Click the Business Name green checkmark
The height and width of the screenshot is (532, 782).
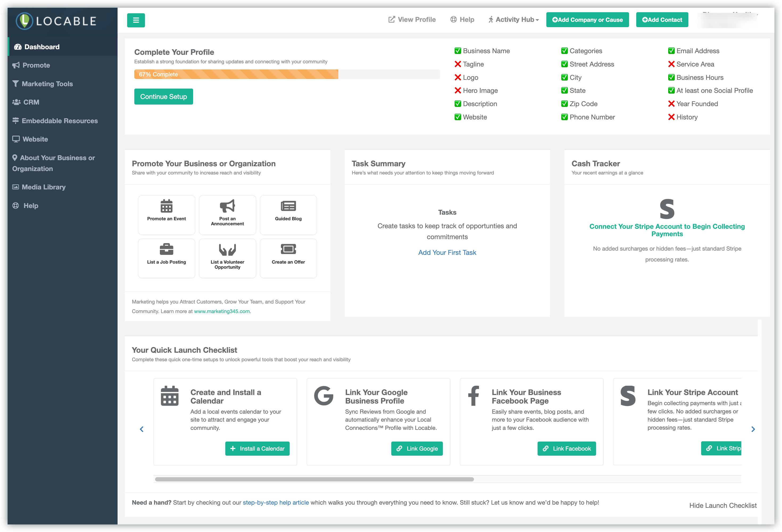[457, 51]
